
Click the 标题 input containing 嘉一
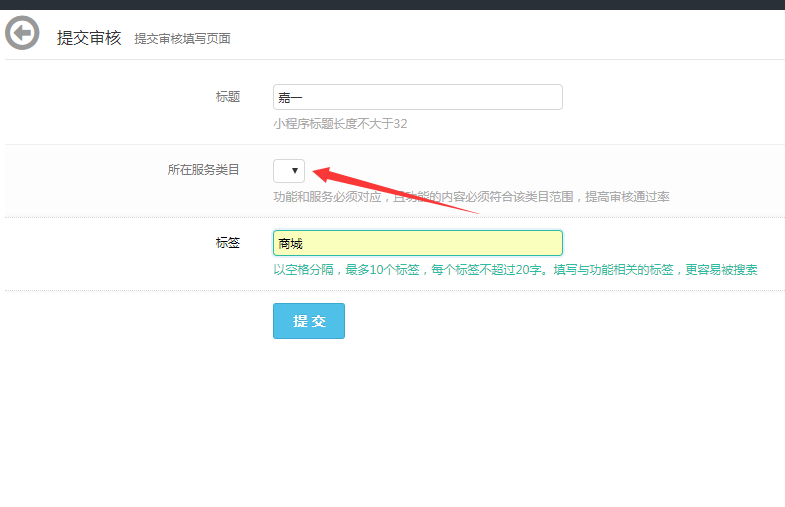pos(417,97)
